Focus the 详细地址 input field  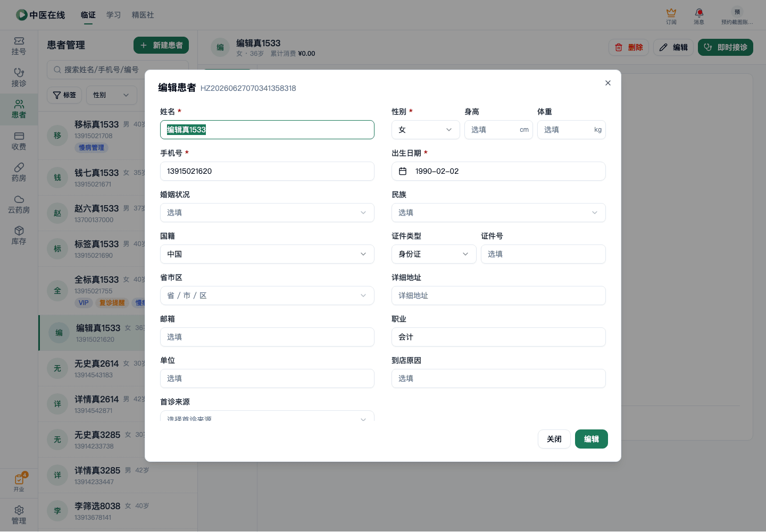pos(498,295)
